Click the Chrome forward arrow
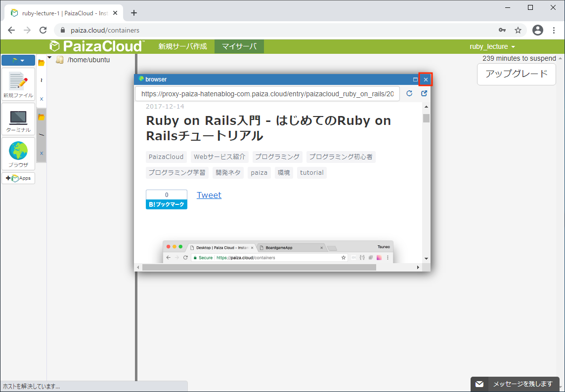The height and width of the screenshot is (392, 565). point(27,30)
